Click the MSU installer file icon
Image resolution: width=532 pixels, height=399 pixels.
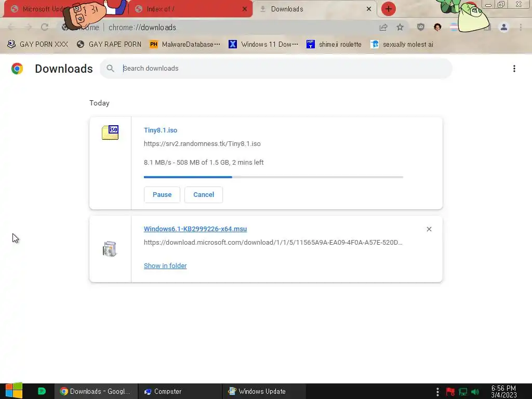(x=110, y=249)
